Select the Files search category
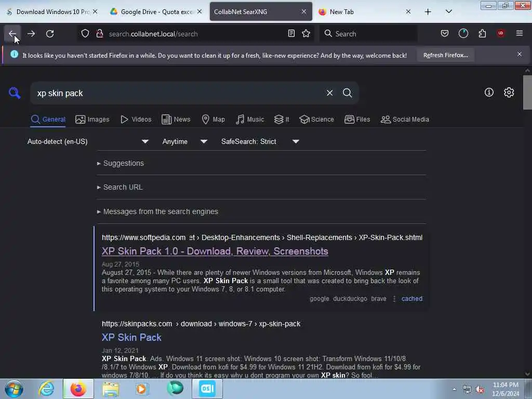This screenshot has height=399, width=532. [357, 119]
